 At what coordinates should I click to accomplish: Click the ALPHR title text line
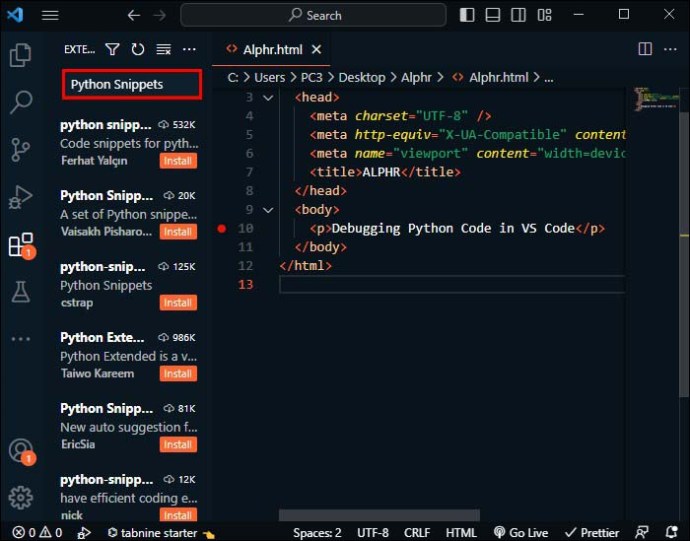pos(385,172)
